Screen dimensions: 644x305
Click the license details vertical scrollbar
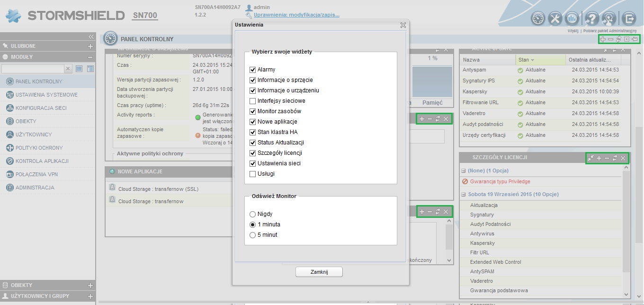pos(626,221)
